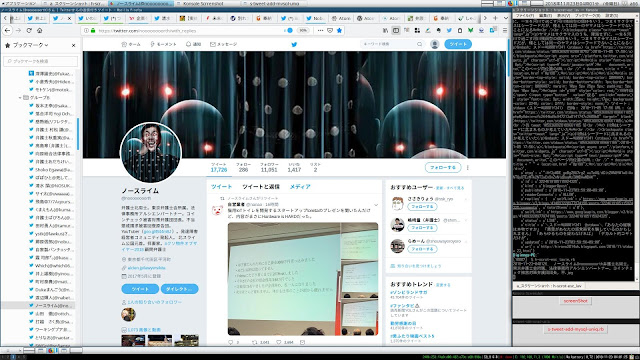Click the フォローする button on profile
Screen dimensions: 640x360
443,167
